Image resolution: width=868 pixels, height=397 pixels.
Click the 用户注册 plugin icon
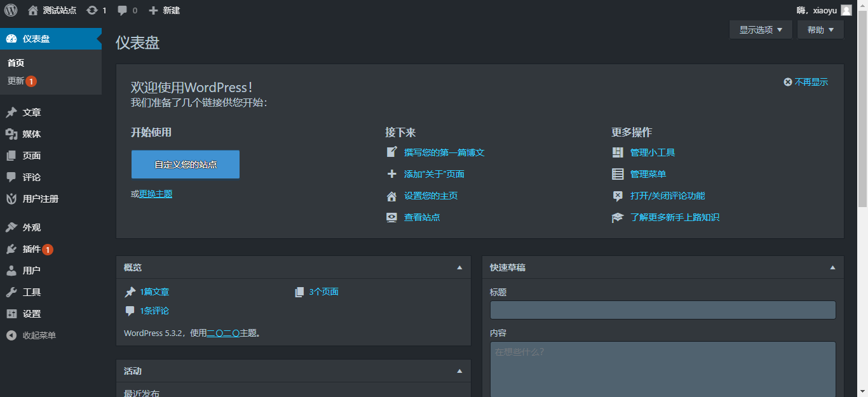tap(11, 199)
